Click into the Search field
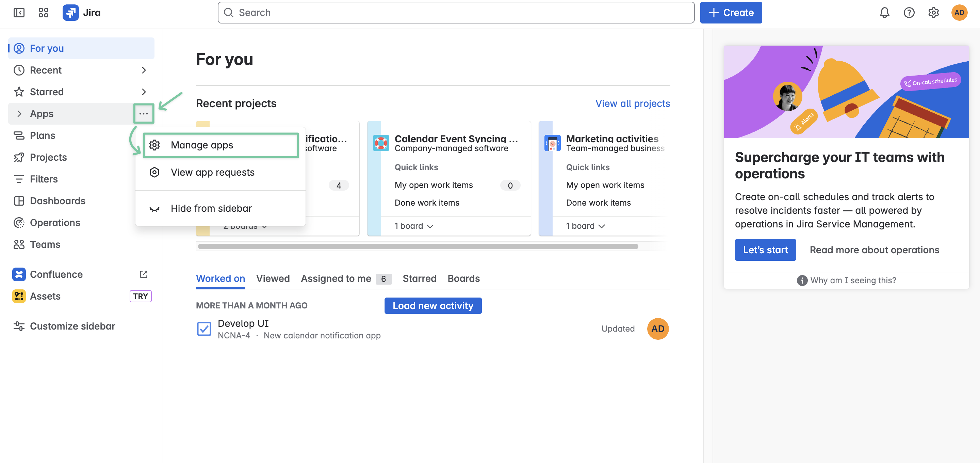The width and height of the screenshot is (980, 463). [456, 13]
